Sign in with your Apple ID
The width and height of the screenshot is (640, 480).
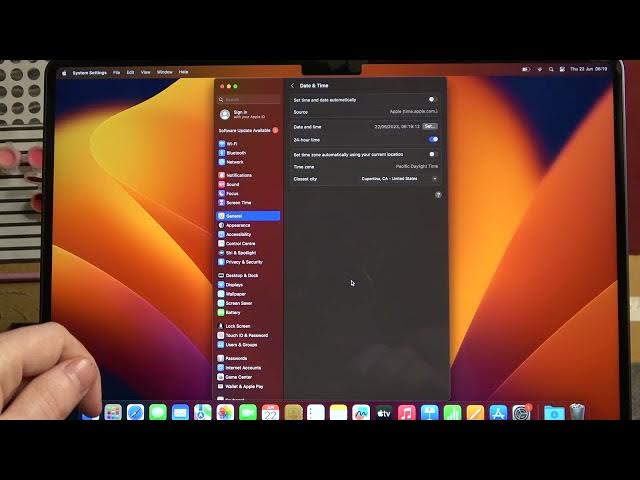[x=243, y=114]
